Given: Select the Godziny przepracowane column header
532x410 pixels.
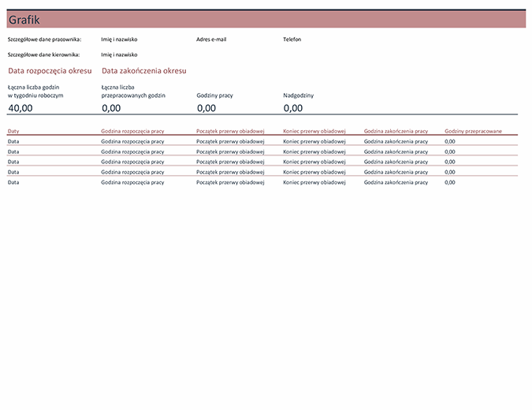Looking at the screenshot, I should 473,131.
